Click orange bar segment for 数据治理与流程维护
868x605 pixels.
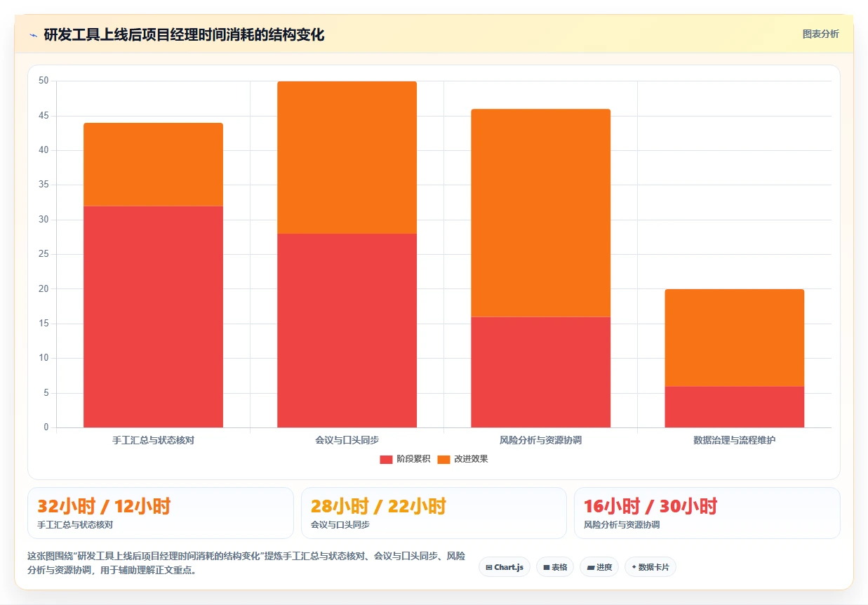[x=734, y=338]
